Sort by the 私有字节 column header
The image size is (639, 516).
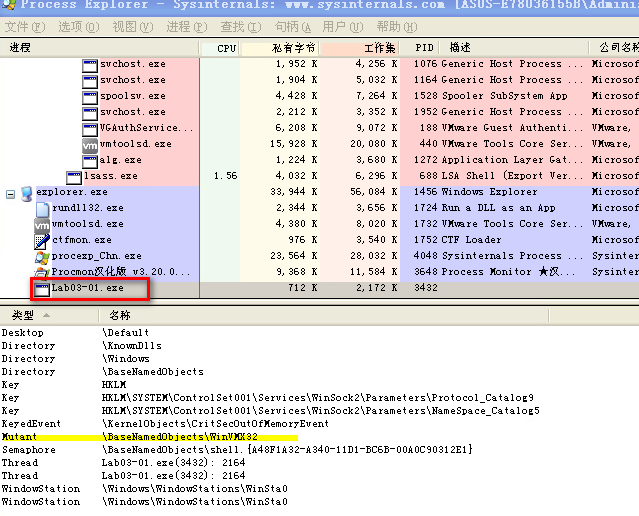(280, 48)
